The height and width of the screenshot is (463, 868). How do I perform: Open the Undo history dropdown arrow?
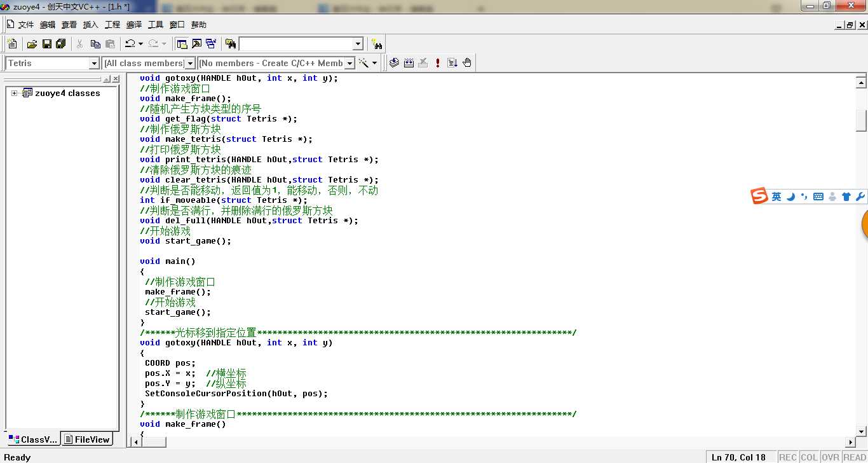[140, 44]
